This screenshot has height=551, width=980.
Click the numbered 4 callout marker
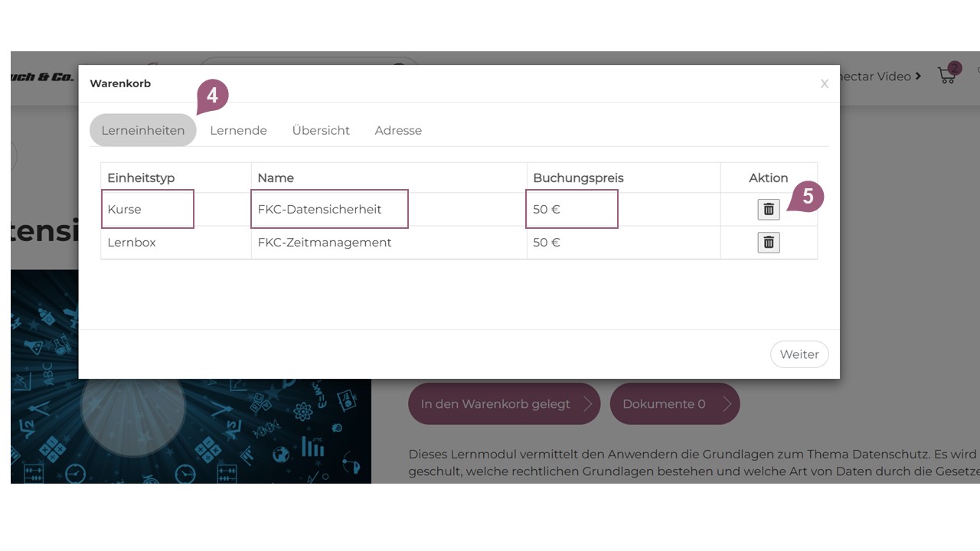(214, 96)
